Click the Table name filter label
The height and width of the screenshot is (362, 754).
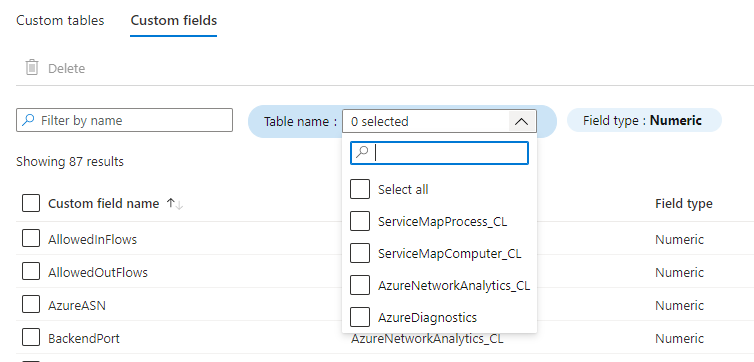300,121
